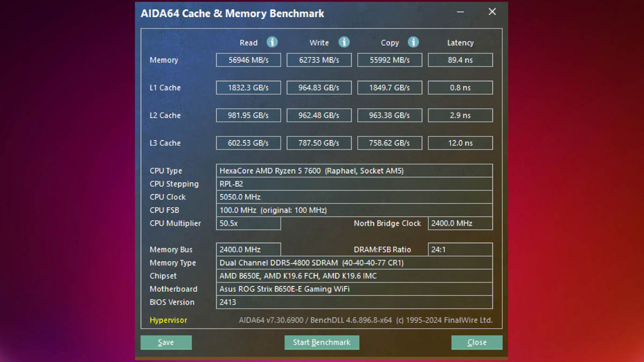Click the CPU Type field HexaCore AMD Ryzen 5 7600
The width and height of the screenshot is (644, 362).
[354, 171]
